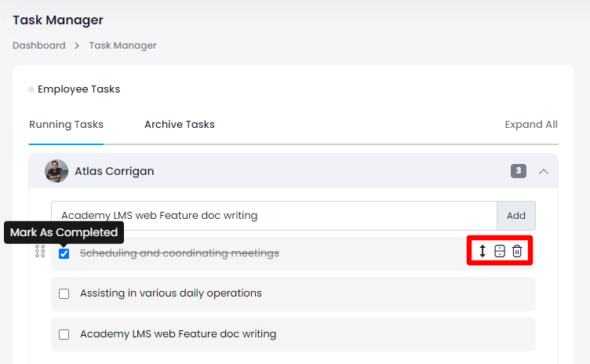Image resolution: width=590 pixels, height=364 pixels.
Task: Go to Dashboard via breadcrumb link
Action: pos(38,45)
